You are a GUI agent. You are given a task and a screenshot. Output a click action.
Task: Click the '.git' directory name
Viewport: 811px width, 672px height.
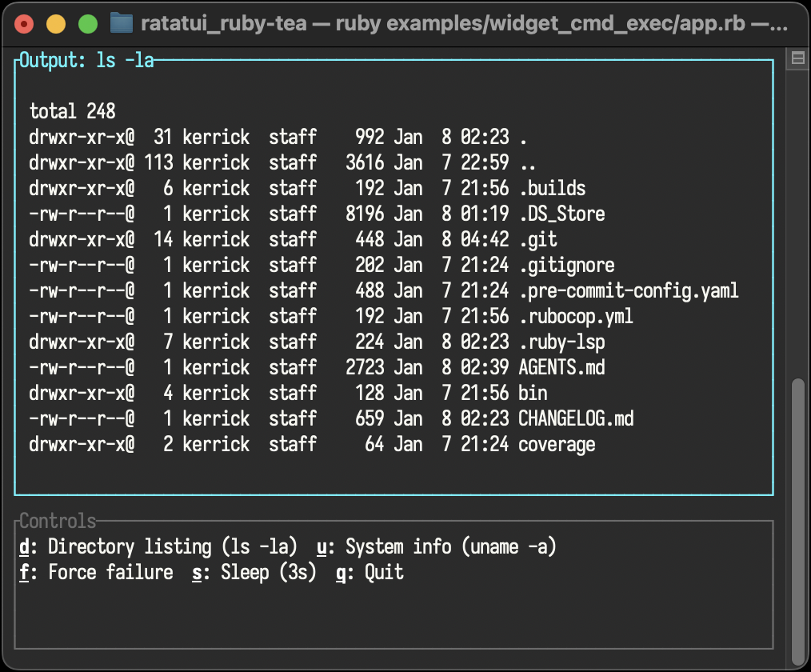coord(538,239)
